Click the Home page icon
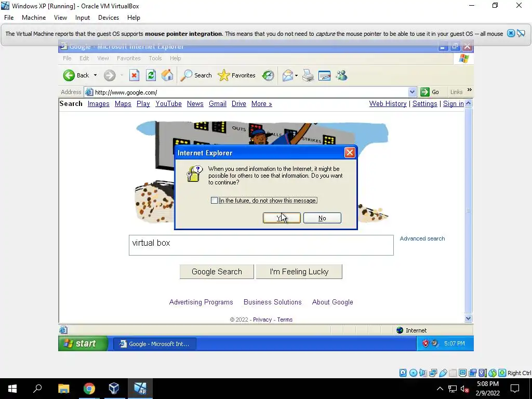532x399 pixels. point(167,75)
